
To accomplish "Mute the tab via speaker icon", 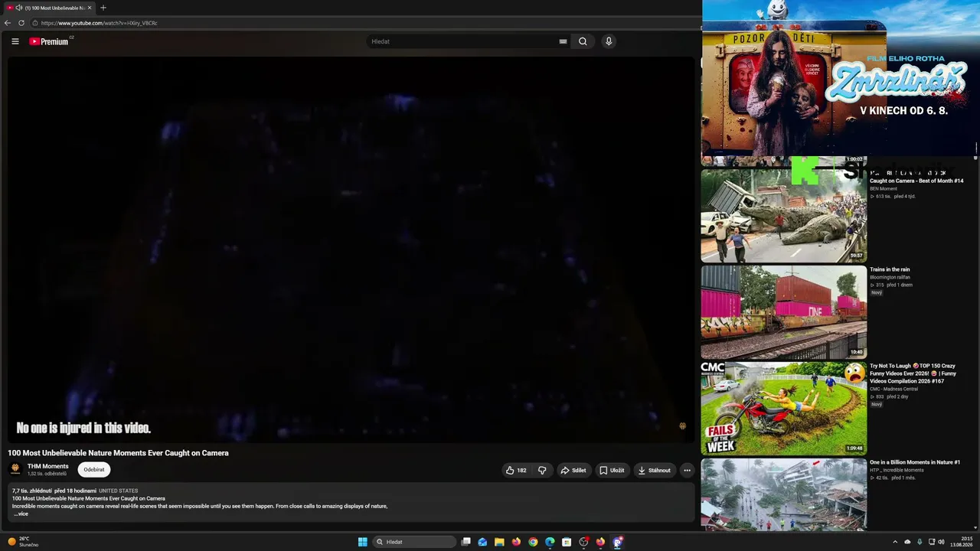I will point(19,8).
